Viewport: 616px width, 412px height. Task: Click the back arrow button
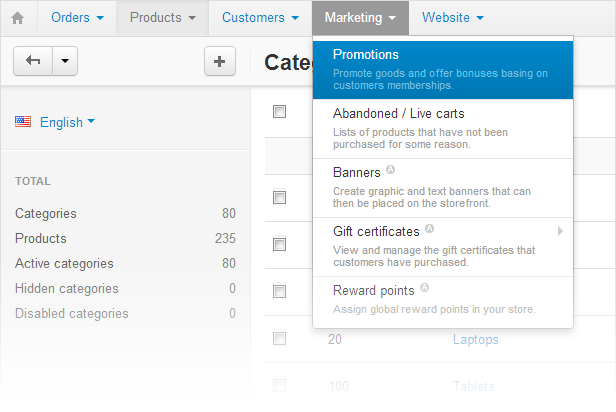(x=33, y=61)
